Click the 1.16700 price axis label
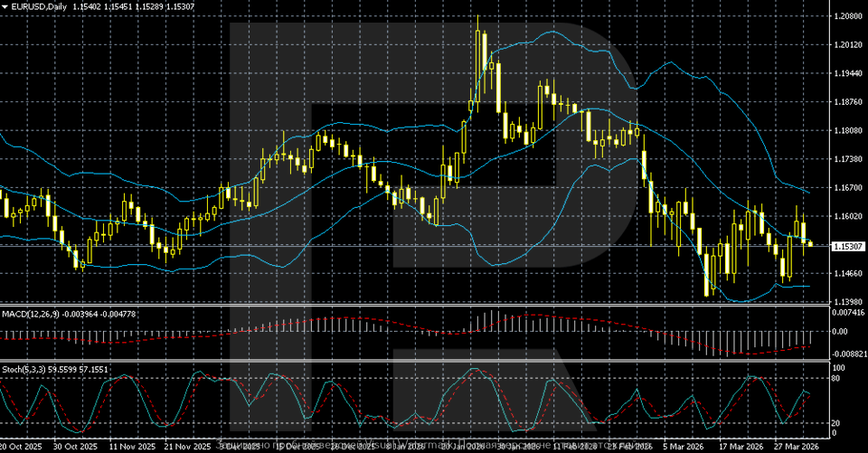Screen dimensions: 868x453 (x=847, y=188)
